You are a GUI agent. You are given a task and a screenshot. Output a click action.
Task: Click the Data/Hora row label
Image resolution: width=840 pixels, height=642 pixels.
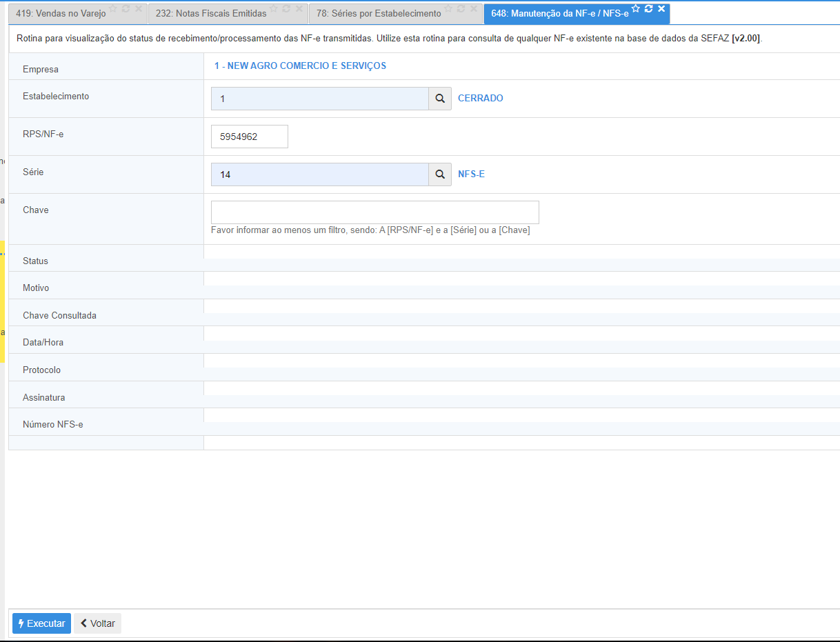(43, 343)
